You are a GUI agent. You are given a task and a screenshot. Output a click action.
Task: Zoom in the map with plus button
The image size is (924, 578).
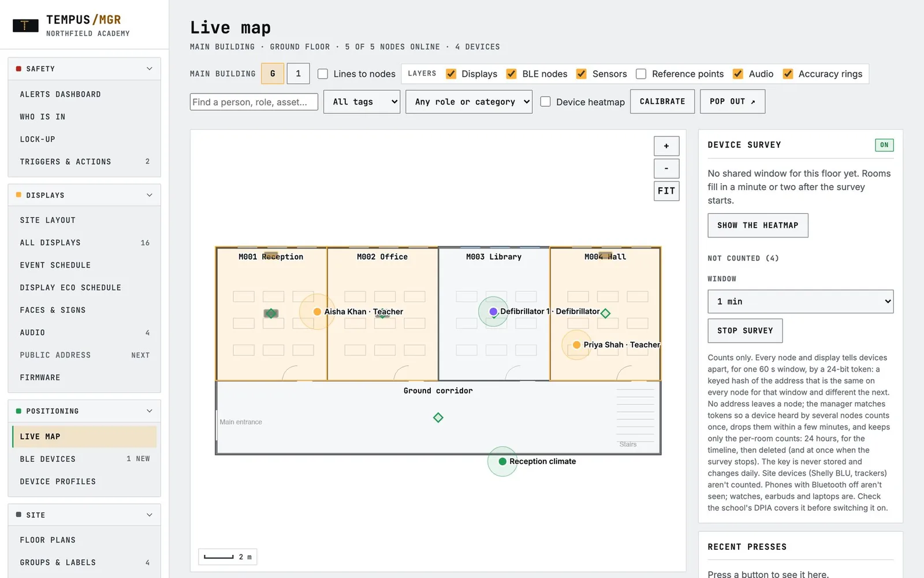pyautogui.click(x=666, y=146)
